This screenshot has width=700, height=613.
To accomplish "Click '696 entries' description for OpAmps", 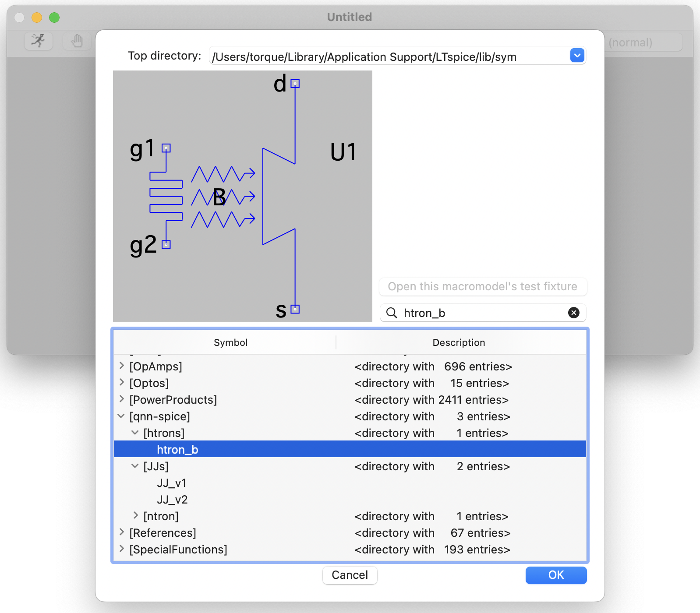I will click(x=477, y=366).
